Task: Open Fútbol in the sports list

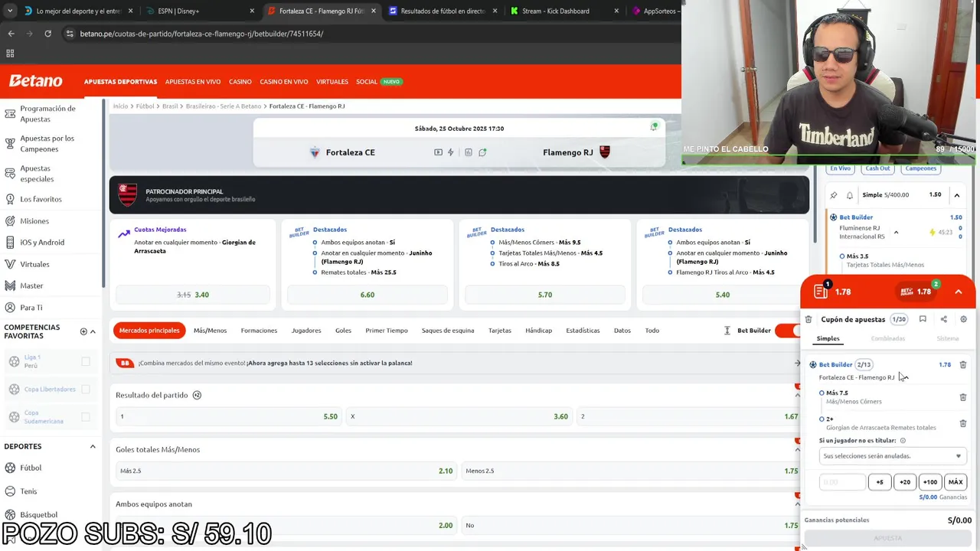Action: coord(31,468)
